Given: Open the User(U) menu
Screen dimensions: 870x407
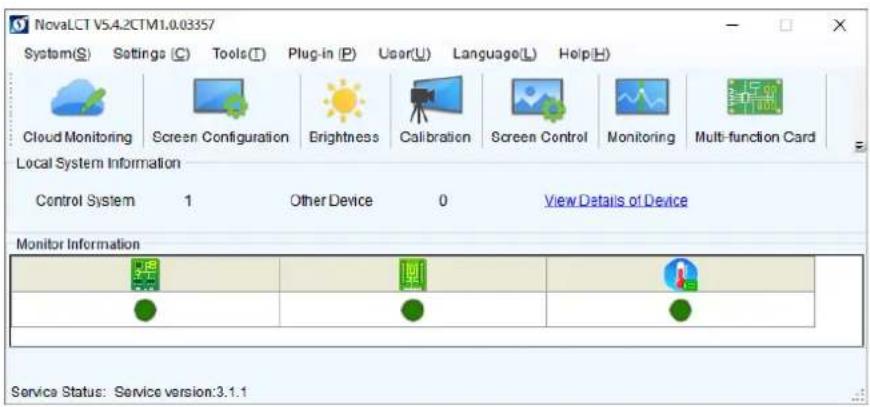Looking at the screenshot, I should [x=404, y=54].
